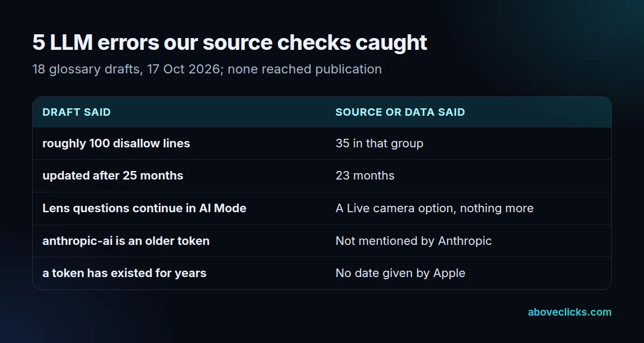Viewport: 644px width, 343px height.
Task: Click the '23 months' cell
Action: tap(365, 176)
